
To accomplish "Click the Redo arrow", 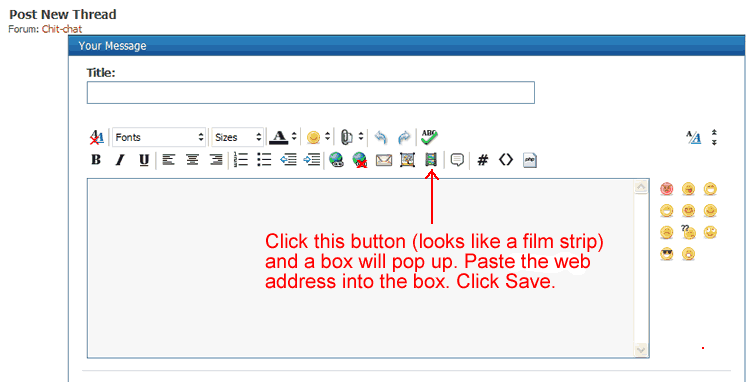I will [404, 138].
